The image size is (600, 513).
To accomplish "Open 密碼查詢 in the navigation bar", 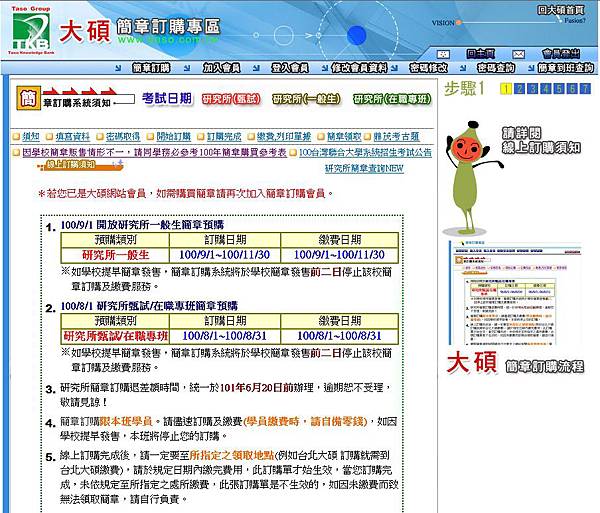I will 496,68.
